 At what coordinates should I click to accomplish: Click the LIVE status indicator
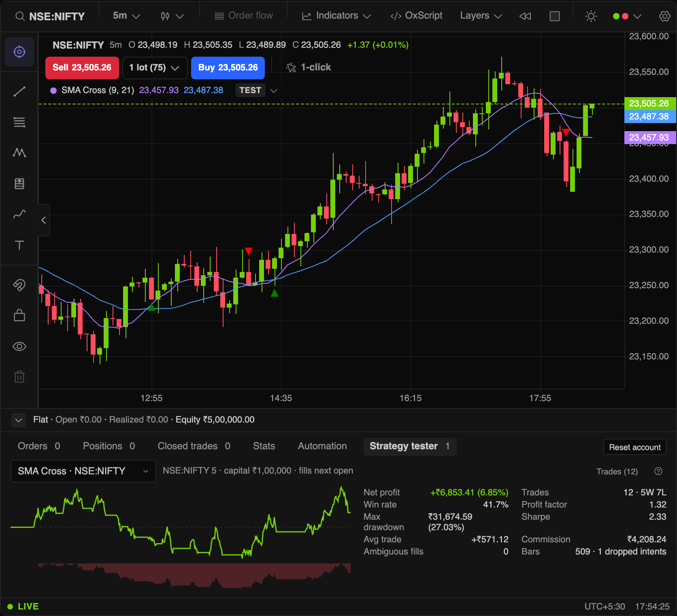[x=23, y=606]
